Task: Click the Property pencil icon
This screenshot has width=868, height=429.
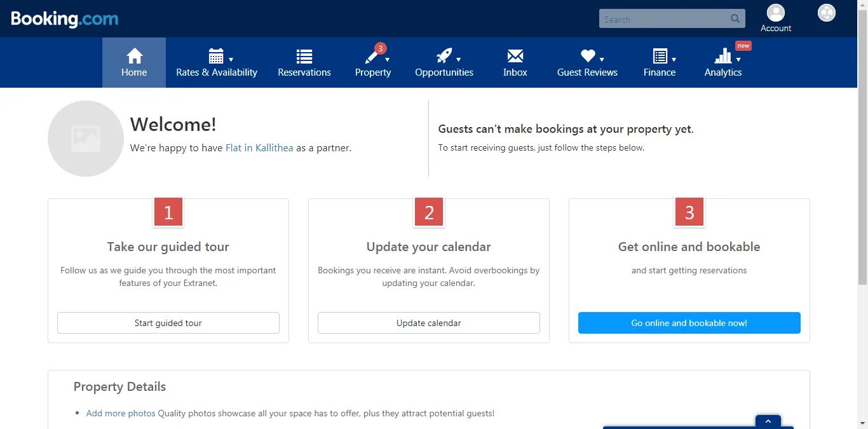Action: tap(372, 57)
